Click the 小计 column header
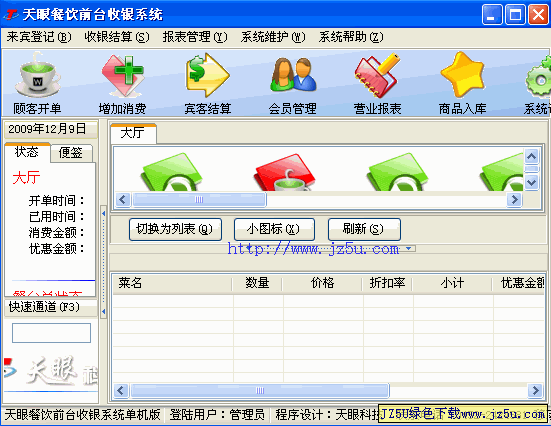551x426 pixels. pos(453,283)
